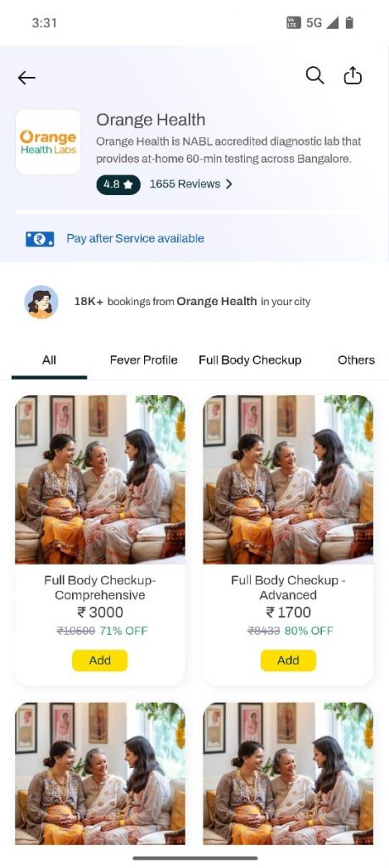
Task: Open the bottom-left package thumbnail
Action: click(100, 773)
